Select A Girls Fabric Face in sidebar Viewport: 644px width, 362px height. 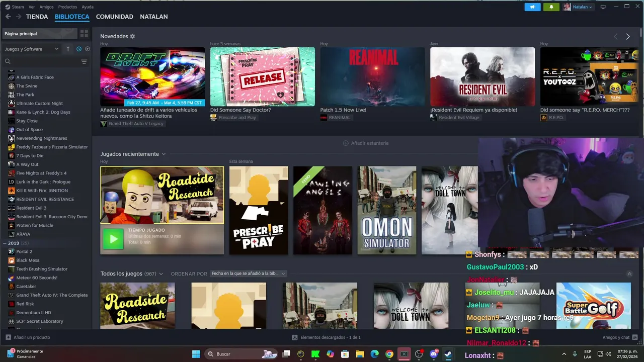35,77
